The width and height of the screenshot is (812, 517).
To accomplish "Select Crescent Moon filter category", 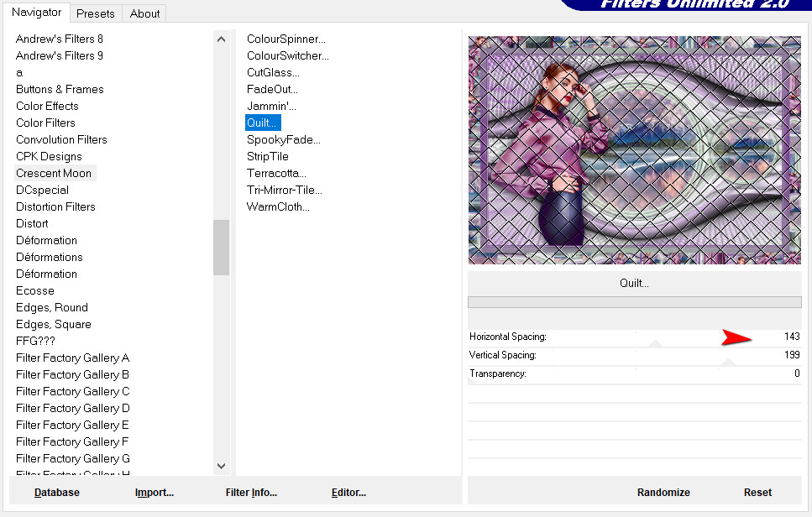I will tap(54, 173).
